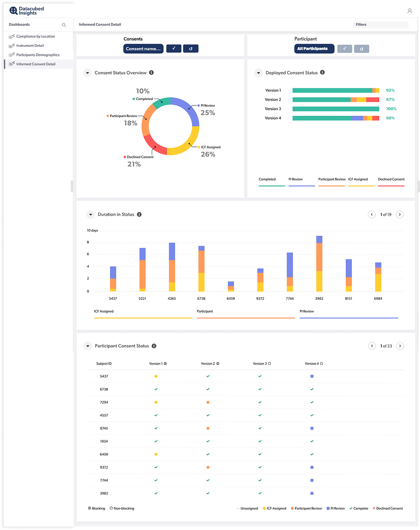The width and height of the screenshot is (420, 530).
Task: Open the Compliance by Location dashboard
Action: (x=36, y=36)
